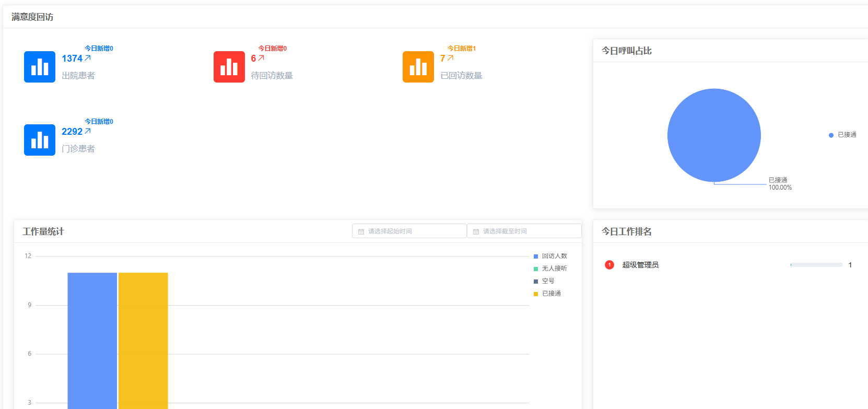
Task: Click the arrow icon next to 2292
Action: point(88,131)
